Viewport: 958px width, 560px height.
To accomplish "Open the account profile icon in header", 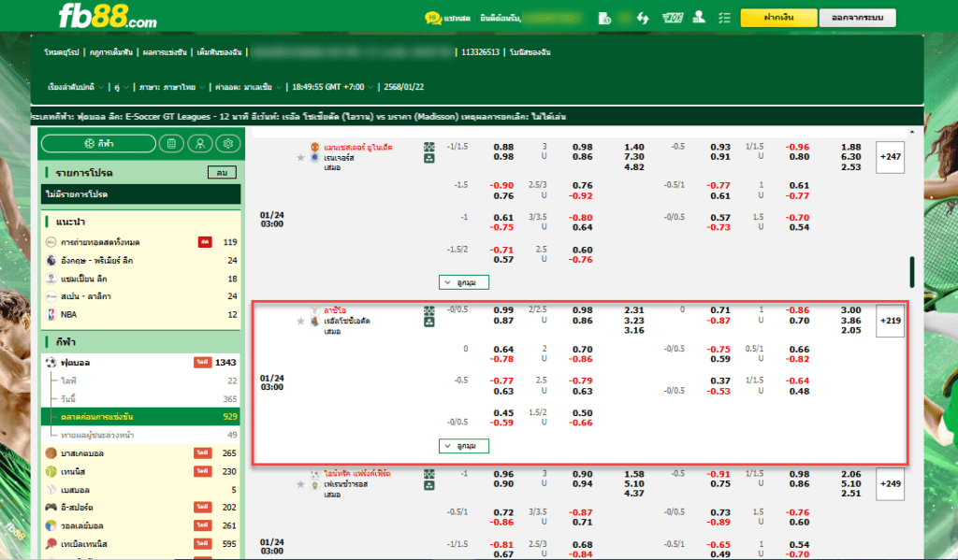I will 699,17.
